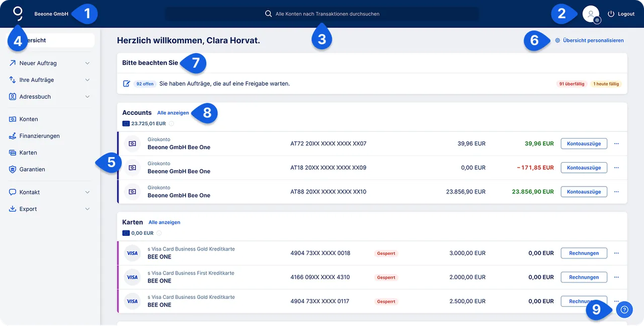Open more options for account AT72 XX07
Viewport: 644px width, 326px height.
tap(616, 144)
